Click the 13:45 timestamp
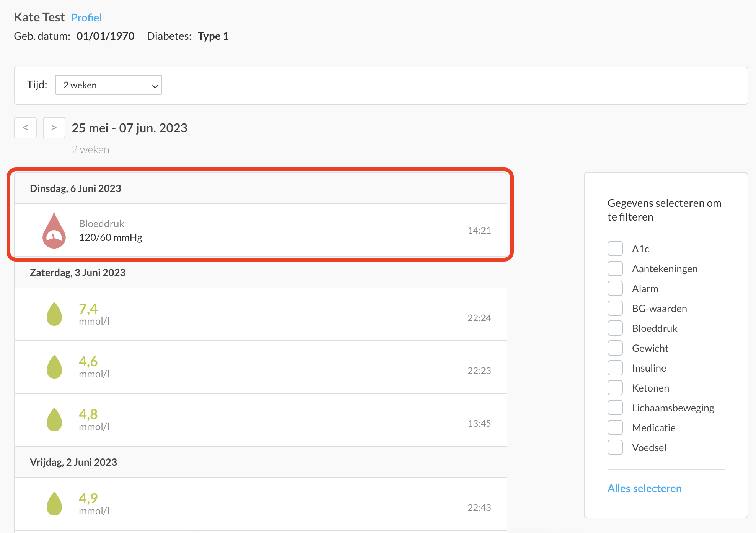The width and height of the screenshot is (756, 533). point(479,423)
